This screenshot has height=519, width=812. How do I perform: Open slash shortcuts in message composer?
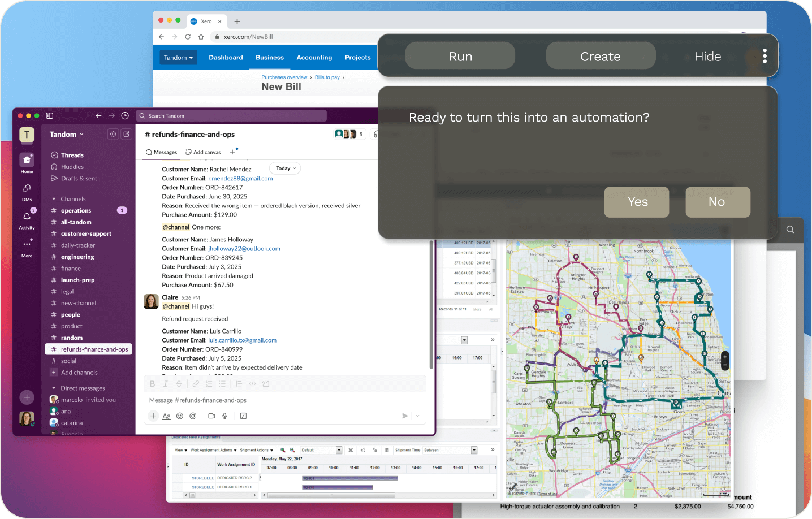pyautogui.click(x=243, y=416)
